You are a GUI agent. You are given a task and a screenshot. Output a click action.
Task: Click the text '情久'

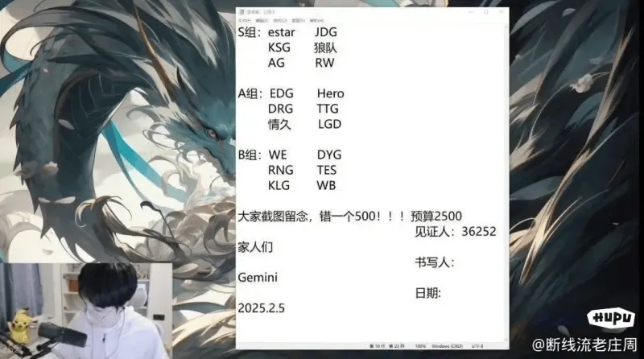(279, 124)
